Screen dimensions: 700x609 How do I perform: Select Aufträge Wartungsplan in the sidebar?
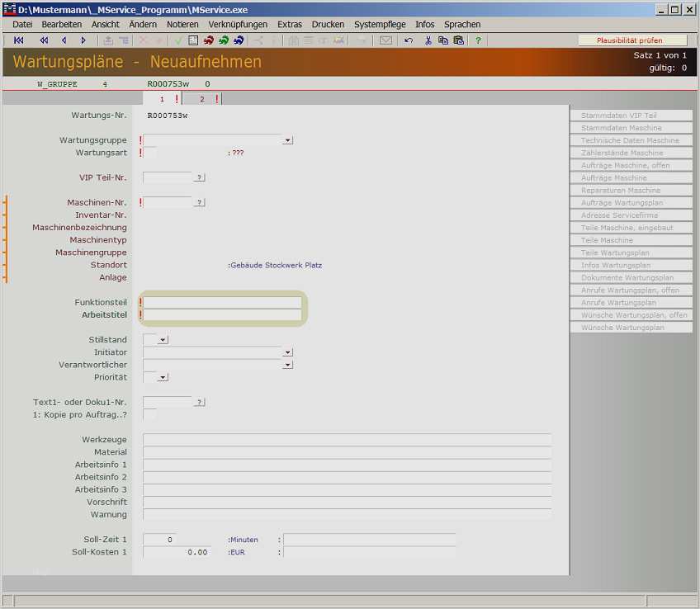coord(630,202)
